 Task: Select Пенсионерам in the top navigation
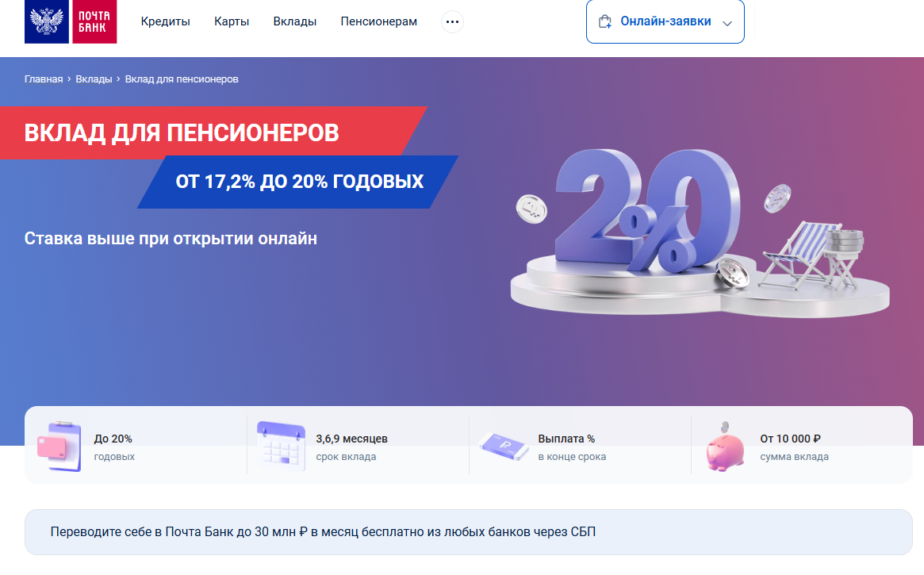[x=379, y=21]
